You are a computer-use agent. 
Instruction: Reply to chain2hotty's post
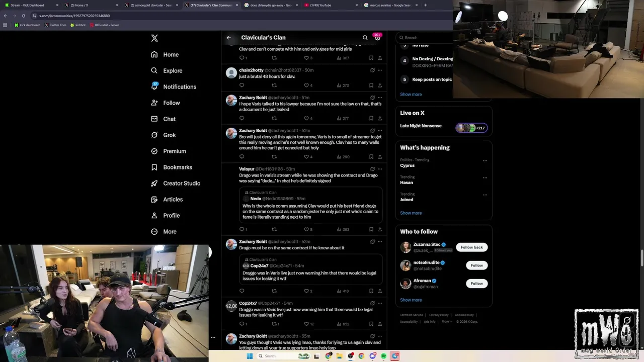242,85
